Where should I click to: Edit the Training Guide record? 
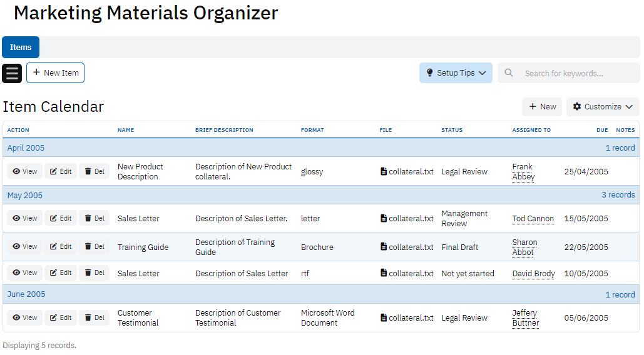[61, 247]
